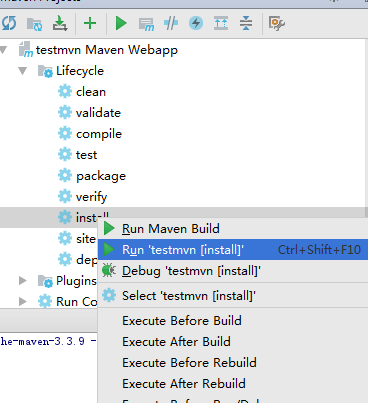Click the green Run Maven Build toolbar icon
Viewport: 368px width, 403px height.
121,23
